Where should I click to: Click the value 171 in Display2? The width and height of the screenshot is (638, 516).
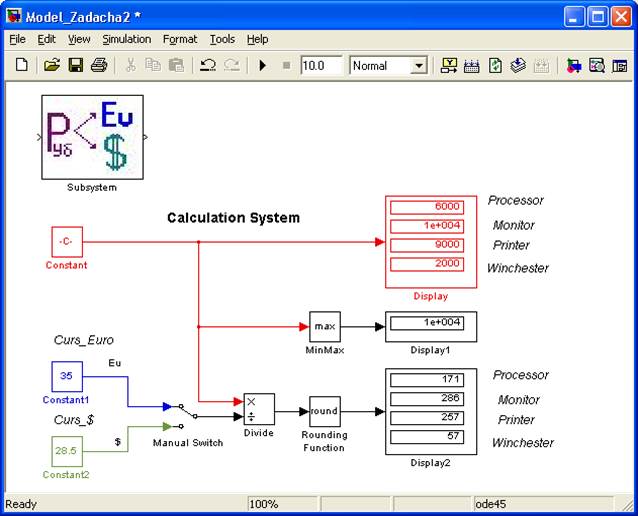pyautogui.click(x=427, y=380)
